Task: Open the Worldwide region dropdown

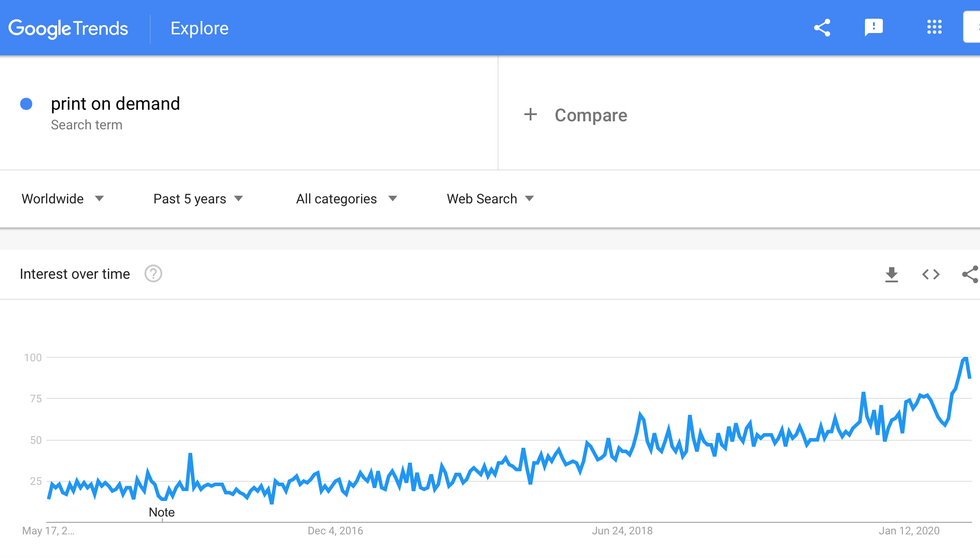Action: click(x=63, y=198)
